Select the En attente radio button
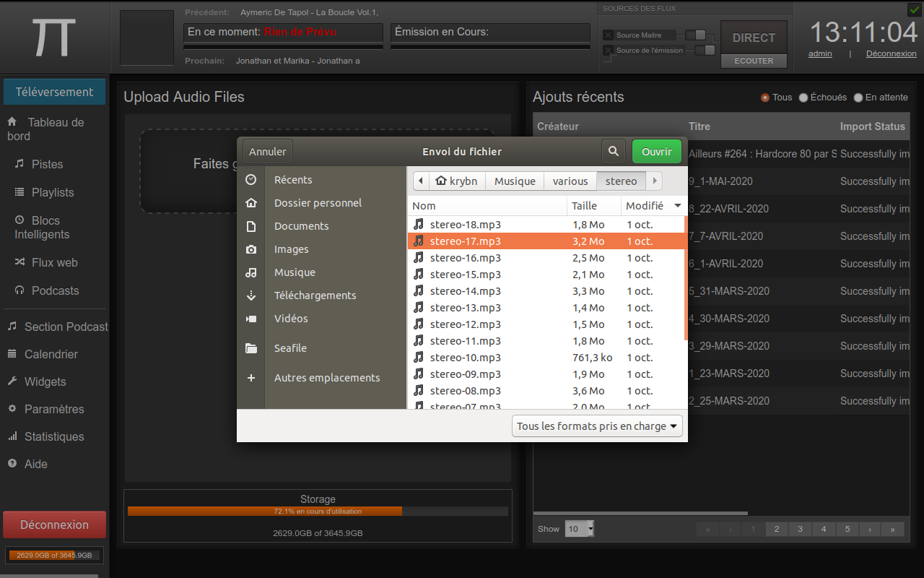The image size is (924, 578). (x=858, y=98)
